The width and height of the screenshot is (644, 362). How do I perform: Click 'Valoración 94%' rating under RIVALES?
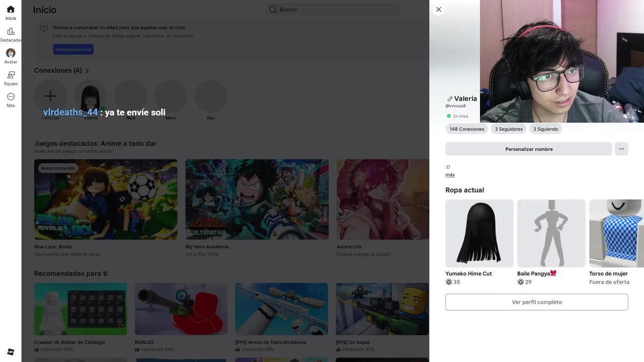point(157,349)
